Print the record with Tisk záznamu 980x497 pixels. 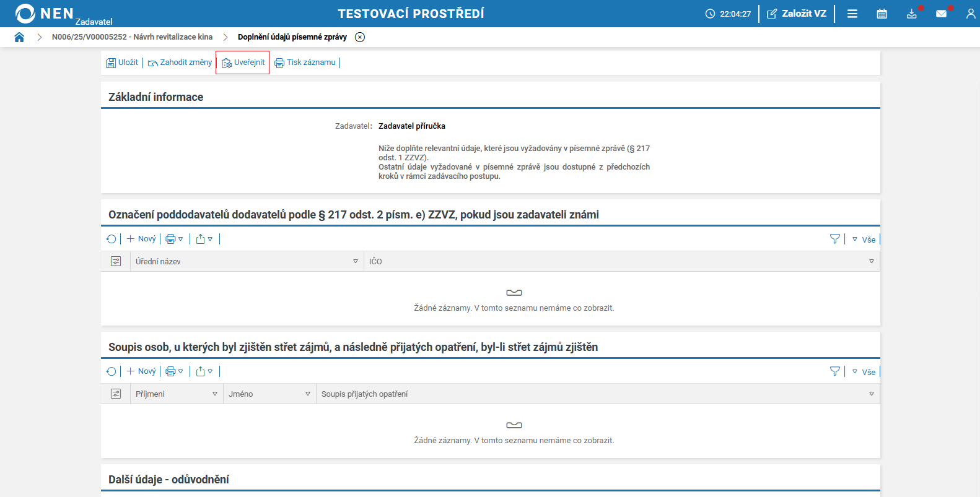[305, 63]
